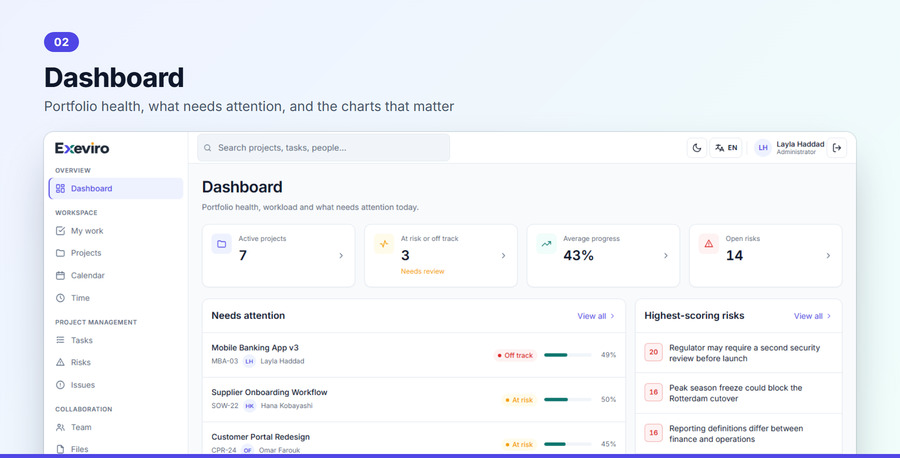Open the Reporting definitions differ risk
900x458 pixels.
click(736, 434)
